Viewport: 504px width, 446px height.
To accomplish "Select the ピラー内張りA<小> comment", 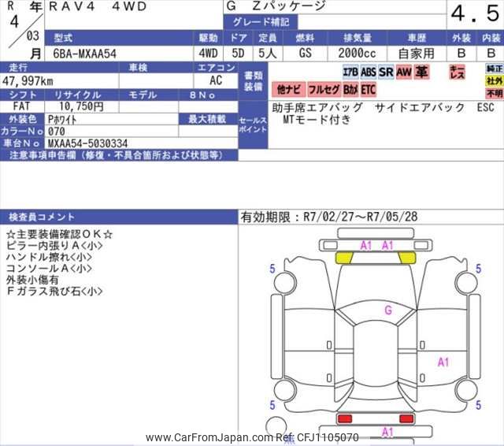I will (54, 246).
